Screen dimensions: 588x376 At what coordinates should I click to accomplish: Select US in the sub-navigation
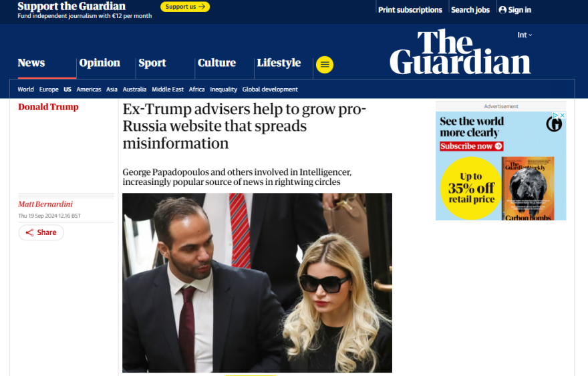click(67, 89)
